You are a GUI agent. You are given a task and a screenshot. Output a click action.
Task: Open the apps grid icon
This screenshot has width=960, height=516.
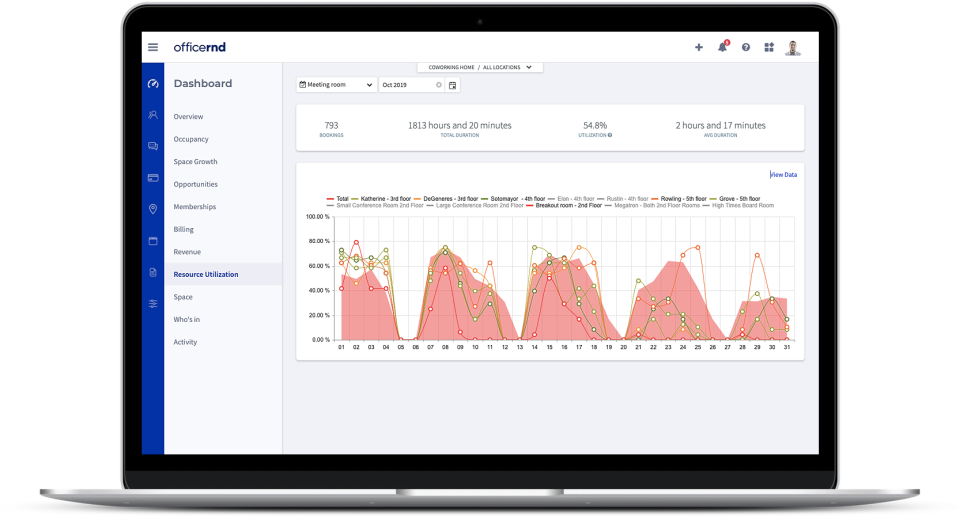pyautogui.click(x=769, y=47)
